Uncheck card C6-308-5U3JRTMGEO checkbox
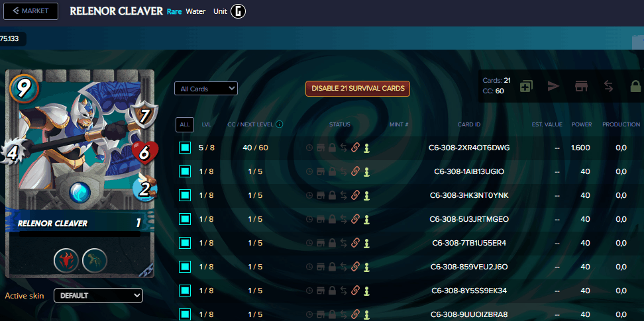Screen dimensions: 644x321 pyautogui.click(x=185, y=219)
